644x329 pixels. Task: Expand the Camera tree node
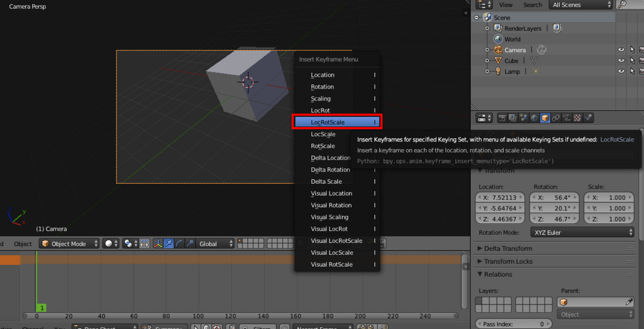[x=487, y=50]
